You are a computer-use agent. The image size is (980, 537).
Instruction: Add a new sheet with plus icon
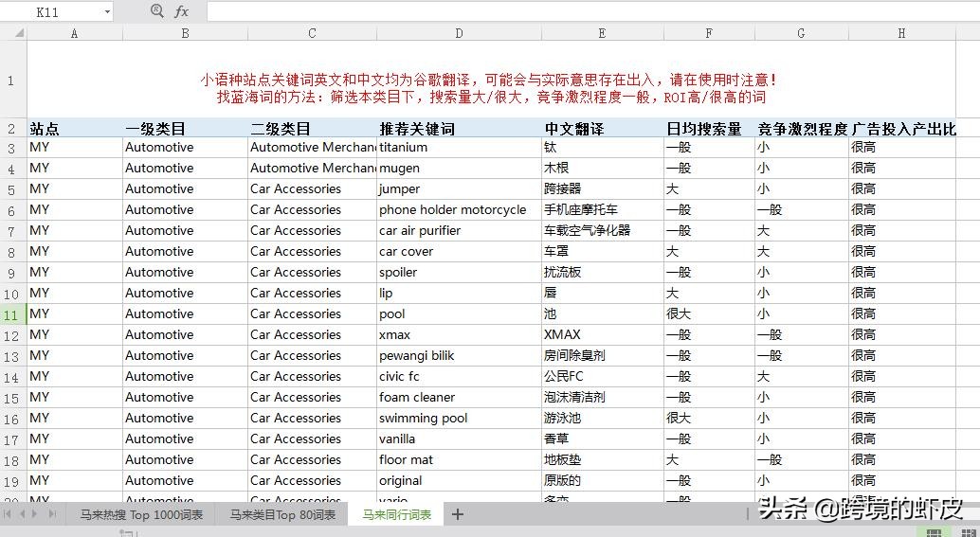coord(458,514)
